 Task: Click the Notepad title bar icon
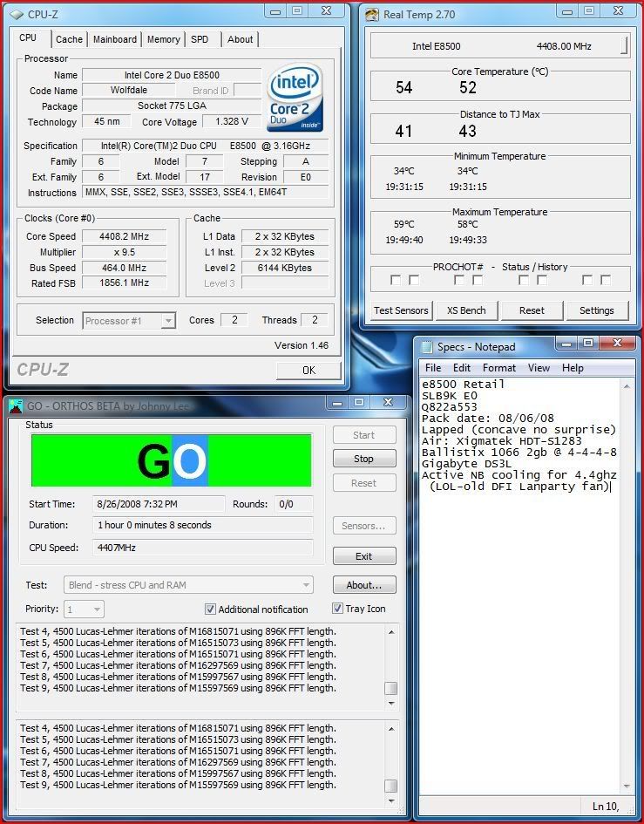click(428, 347)
